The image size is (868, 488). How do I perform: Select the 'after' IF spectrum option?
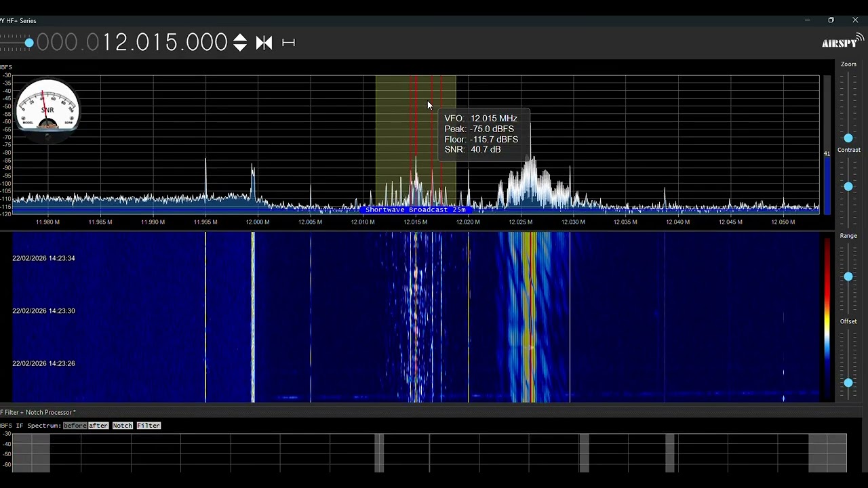(98, 426)
